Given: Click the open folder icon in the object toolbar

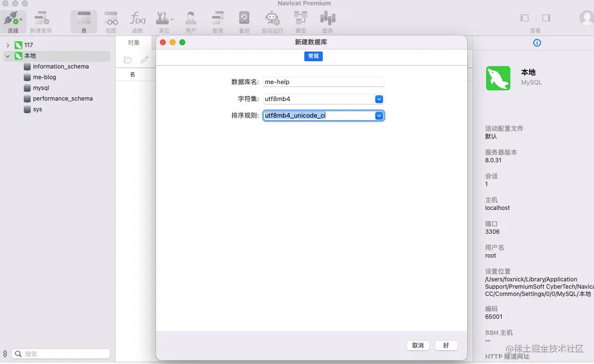Looking at the screenshot, I should tap(128, 60).
